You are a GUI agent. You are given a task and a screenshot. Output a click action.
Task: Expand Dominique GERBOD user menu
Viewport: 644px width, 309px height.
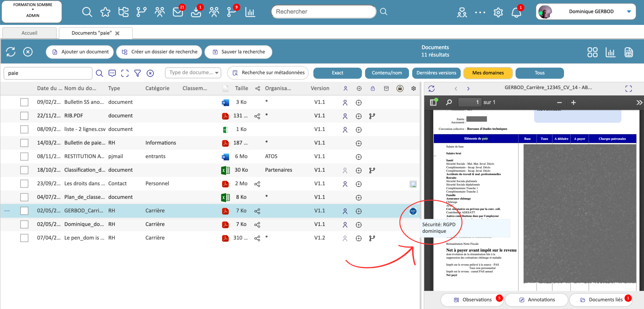629,12
